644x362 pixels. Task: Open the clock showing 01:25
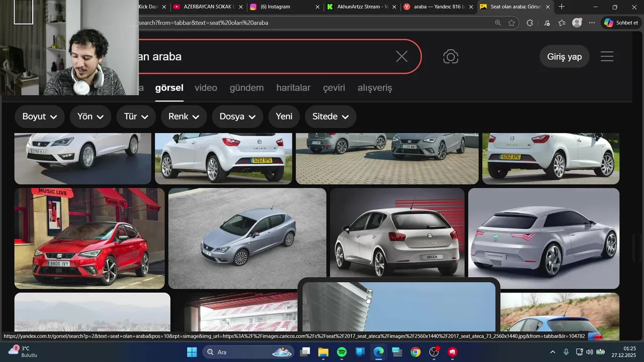[623, 352]
